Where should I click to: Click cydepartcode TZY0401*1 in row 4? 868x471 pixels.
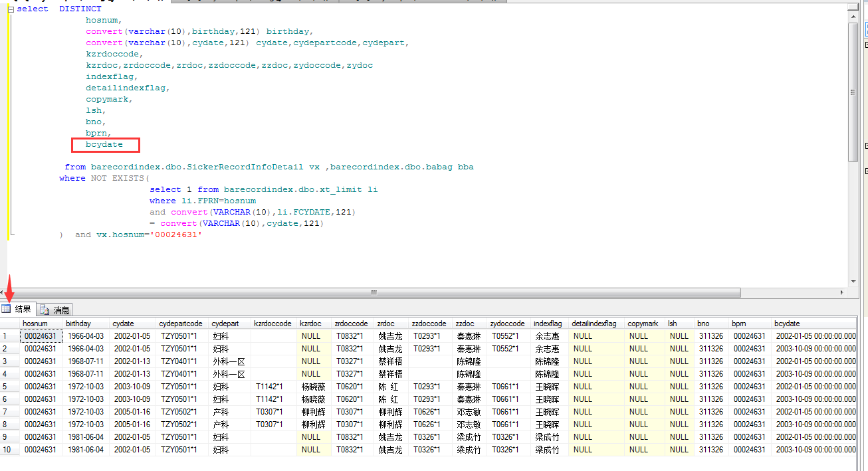pos(182,374)
